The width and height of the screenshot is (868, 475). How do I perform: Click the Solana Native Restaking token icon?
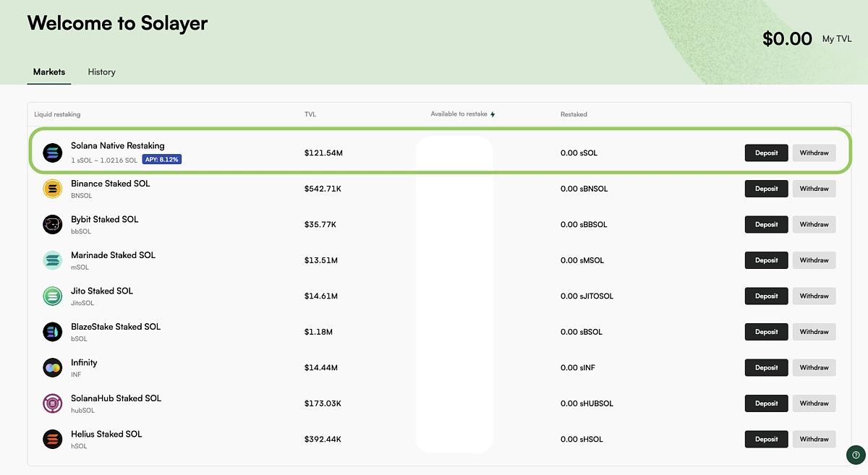53,153
